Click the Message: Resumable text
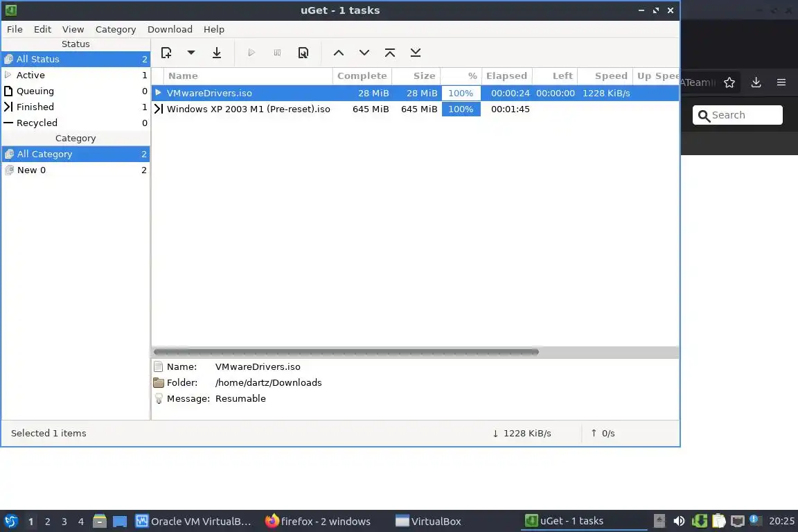Viewport: 798px width, 532px height. (240, 398)
